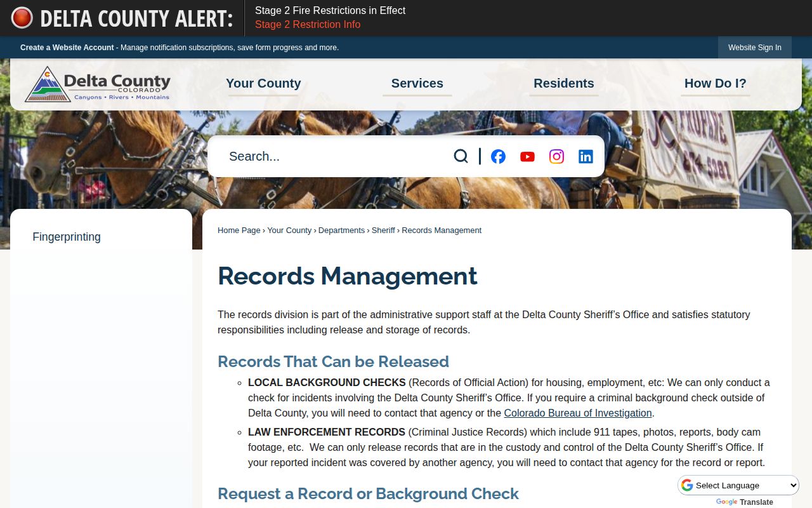The width and height of the screenshot is (812, 508).
Task: Click the red alert indicator icon
Action: tap(22, 18)
